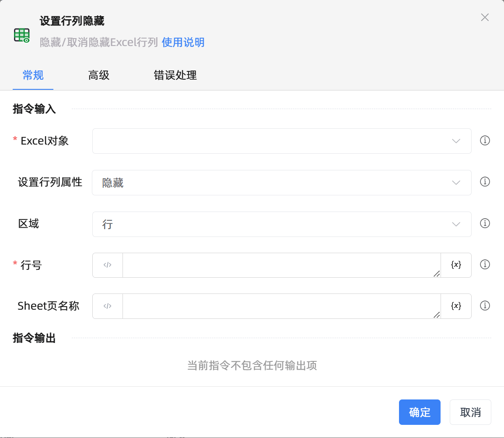Toggle expression mode for Sheet页名称 field
The width and height of the screenshot is (504, 438).
(x=108, y=306)
